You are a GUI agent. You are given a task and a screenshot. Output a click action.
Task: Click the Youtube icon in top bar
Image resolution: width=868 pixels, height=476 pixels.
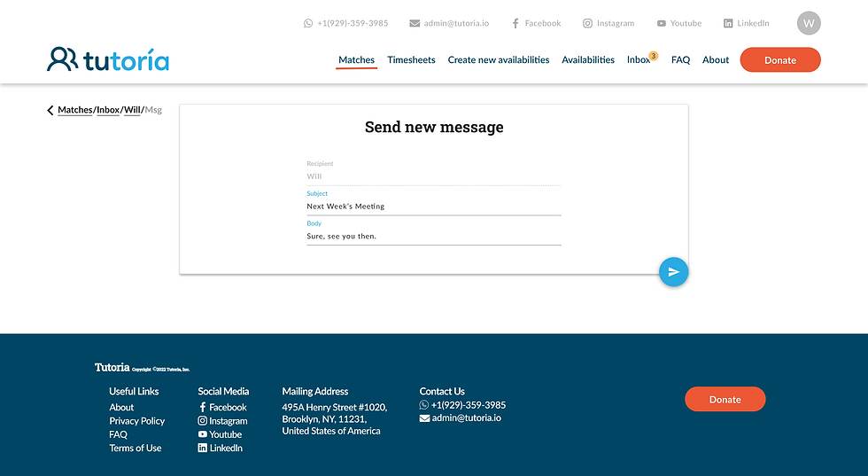click(x=661, y=23)
